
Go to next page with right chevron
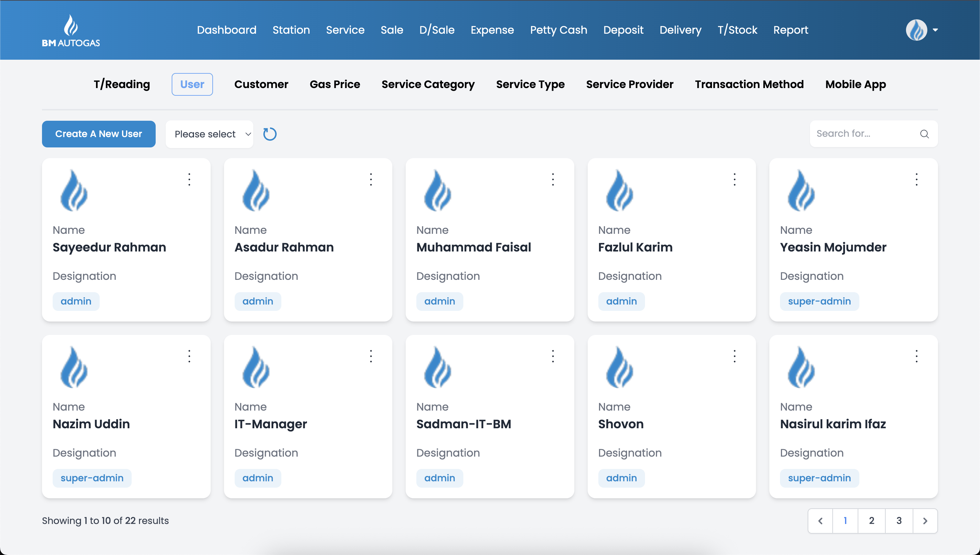click(x=925, y=521)
